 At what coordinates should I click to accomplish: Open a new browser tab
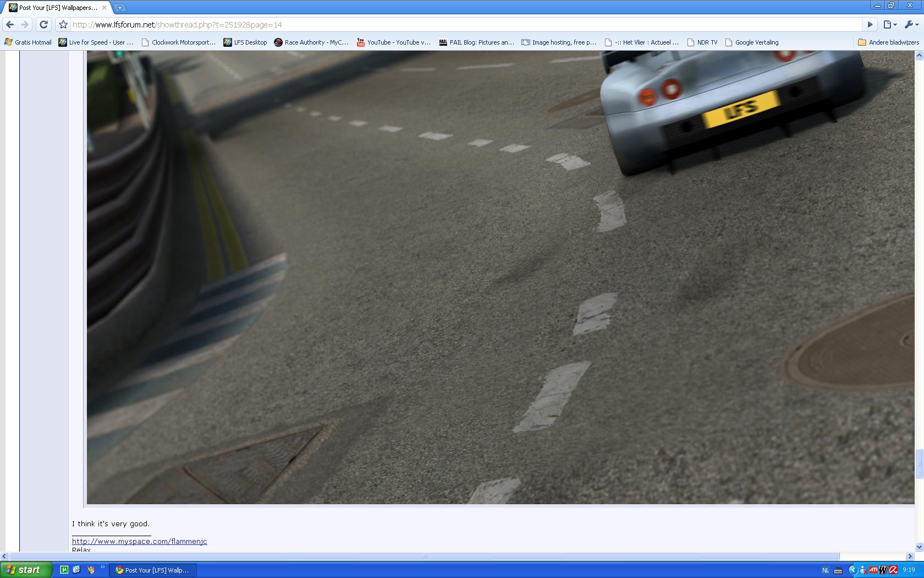[120, 8]
